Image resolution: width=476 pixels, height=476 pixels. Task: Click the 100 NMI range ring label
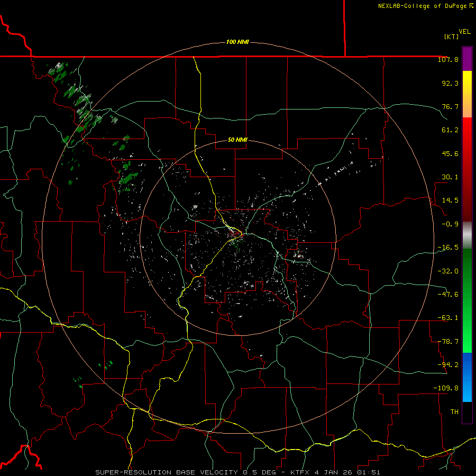click(x=237, y=42)
